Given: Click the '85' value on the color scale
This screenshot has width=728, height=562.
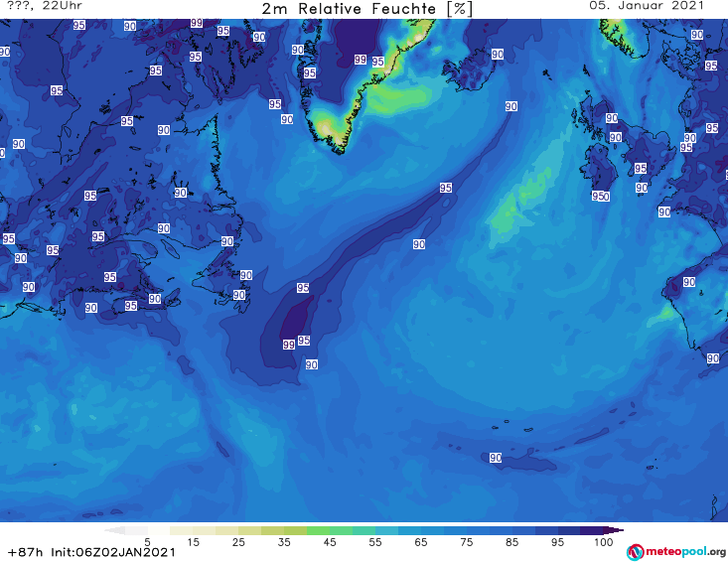Looking at the screenshot, I should (512, 542).
